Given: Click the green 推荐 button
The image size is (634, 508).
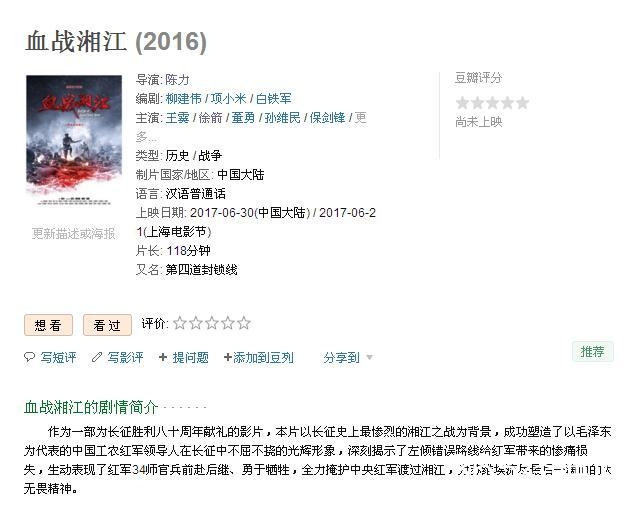Looking at the screenshot, I should (592, 352).
